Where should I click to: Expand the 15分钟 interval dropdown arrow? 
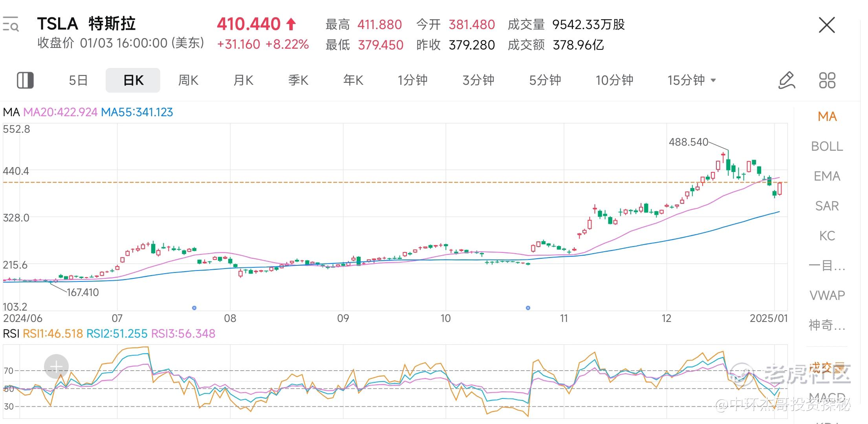[713, 80]
